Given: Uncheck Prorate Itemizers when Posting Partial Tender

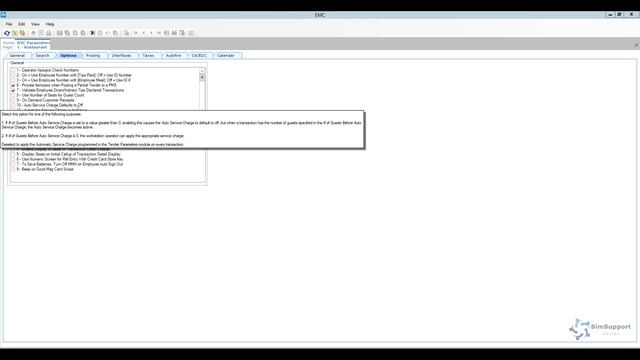Looking at the screenshot, I should [13, 85].
